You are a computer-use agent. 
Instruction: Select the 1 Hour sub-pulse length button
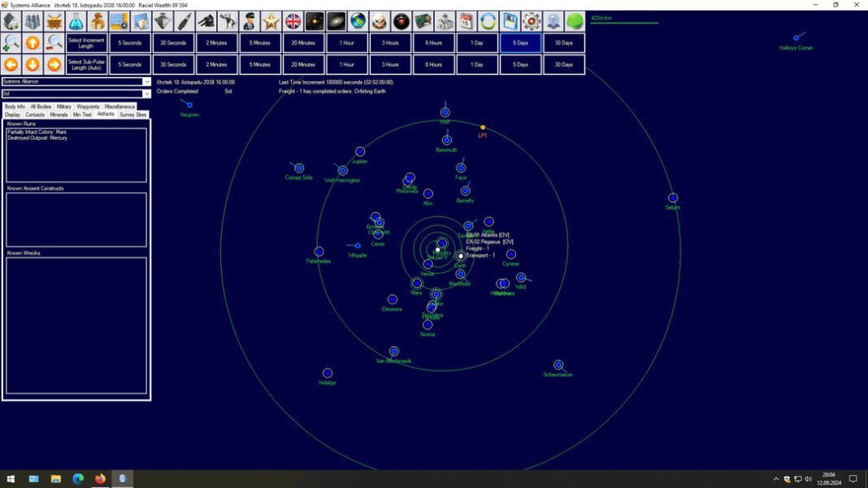(346, 64)
